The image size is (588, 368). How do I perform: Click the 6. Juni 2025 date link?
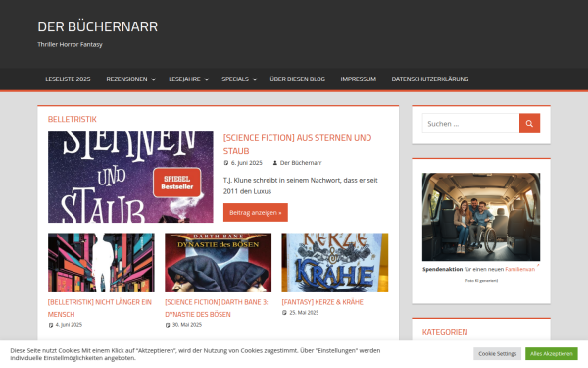(x=246, y=163)
